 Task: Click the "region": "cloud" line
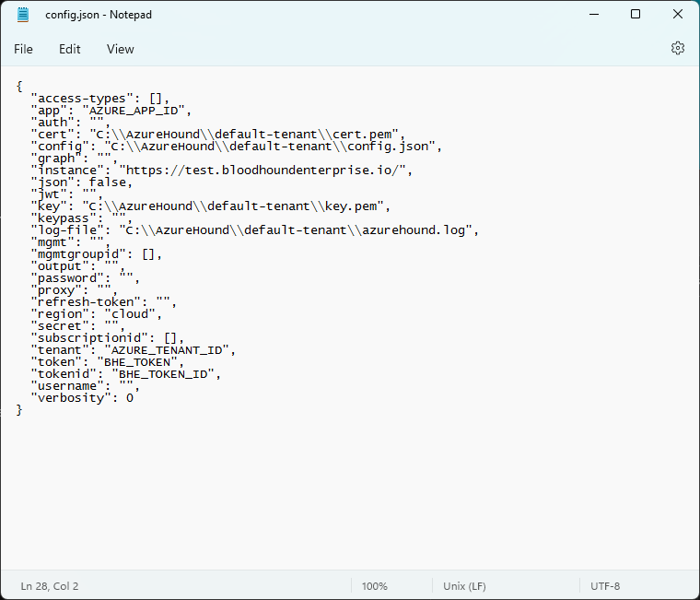pos(97,314)
